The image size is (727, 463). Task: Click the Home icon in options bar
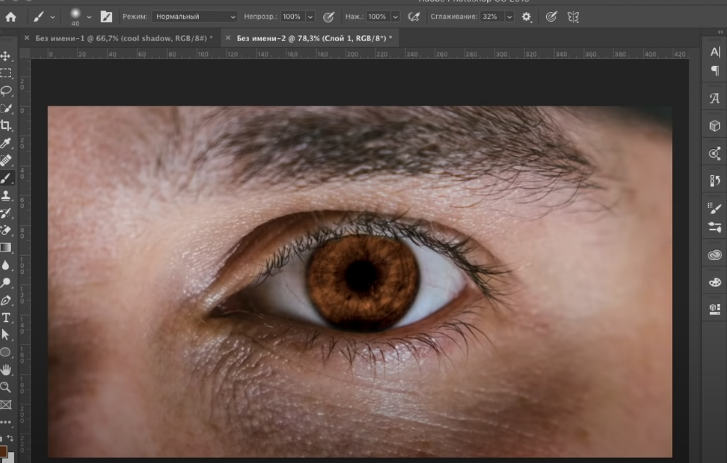coord(11,17)
